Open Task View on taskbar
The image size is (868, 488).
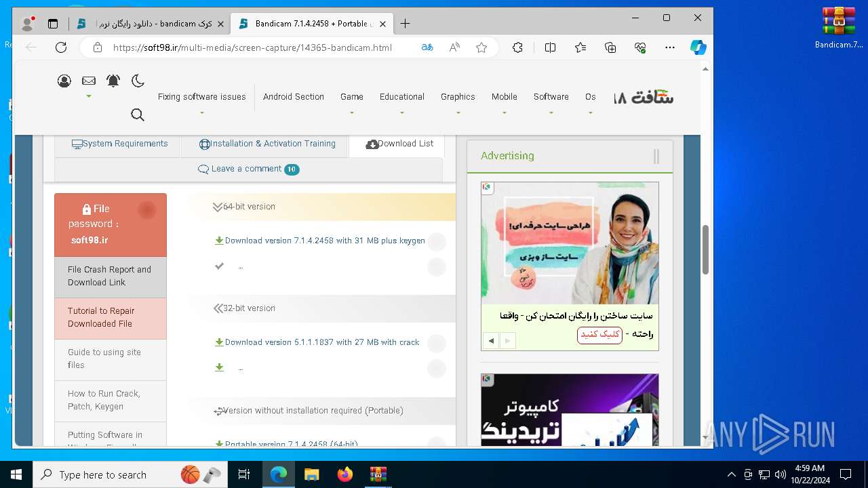[244, 474]
